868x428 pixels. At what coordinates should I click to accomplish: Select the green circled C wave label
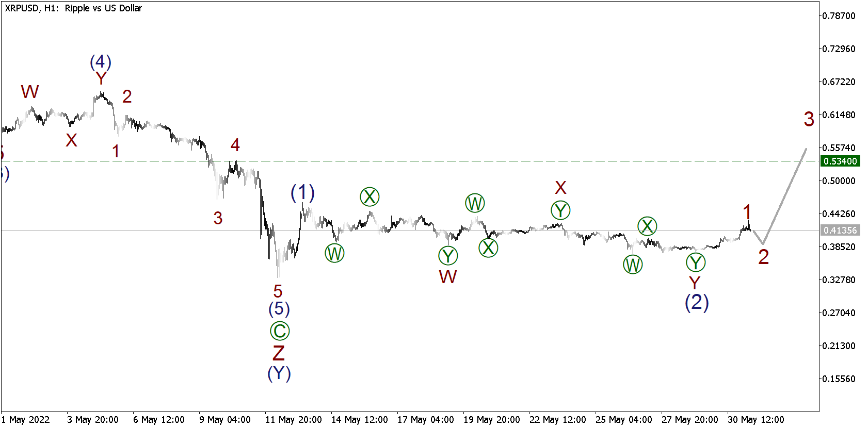pyautogui.click(x=280, y=331)
